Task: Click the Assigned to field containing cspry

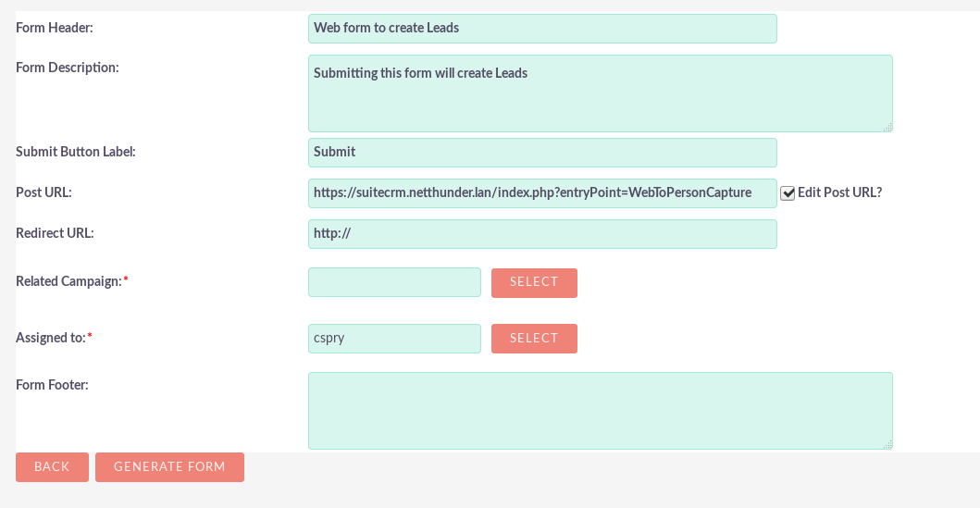Action: pos(394,339)
